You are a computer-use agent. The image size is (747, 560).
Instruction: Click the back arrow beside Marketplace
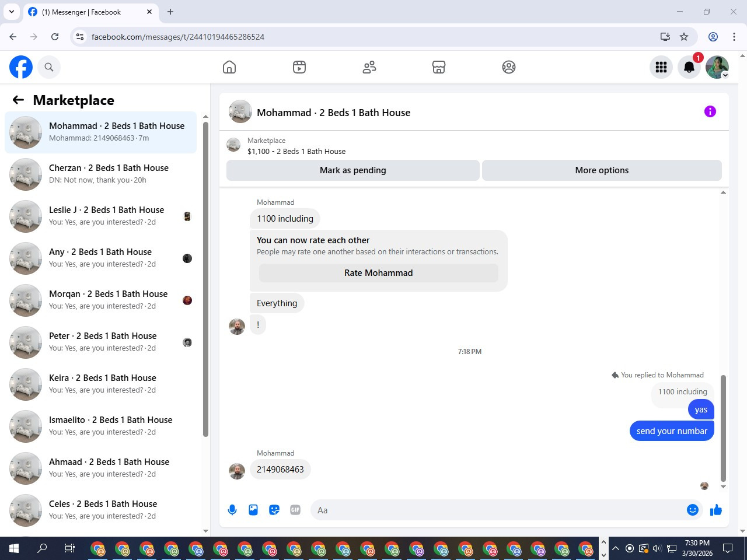18,100
